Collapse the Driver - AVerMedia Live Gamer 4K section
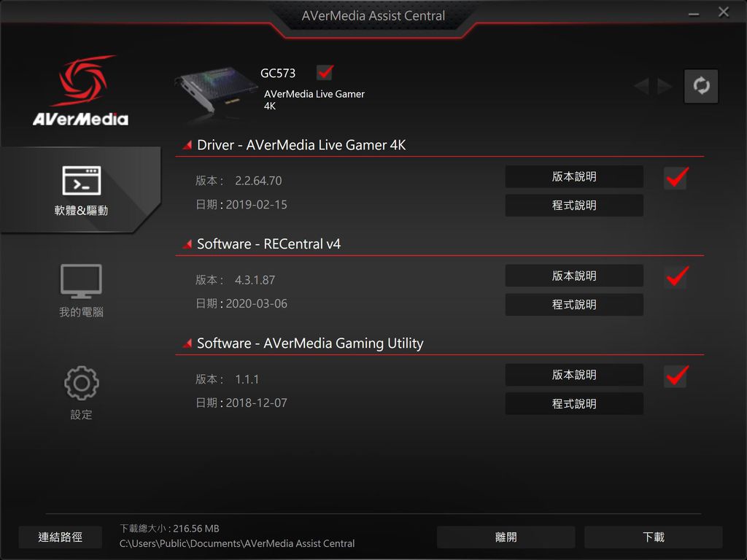Screen dimensions: 747x560 [x=187, y=145]
